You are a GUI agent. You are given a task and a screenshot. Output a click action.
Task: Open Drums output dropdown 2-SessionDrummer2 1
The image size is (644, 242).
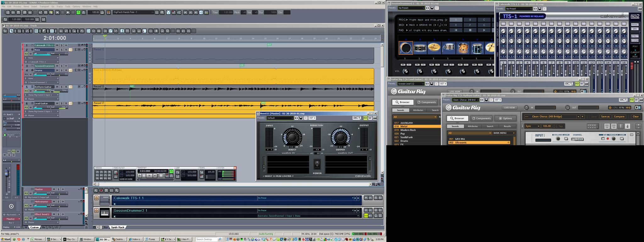tap(42, 83)
